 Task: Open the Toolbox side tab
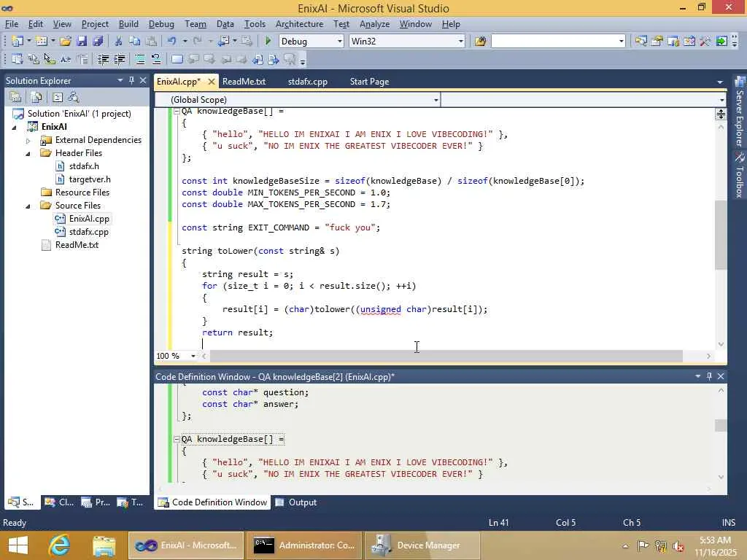740,175
